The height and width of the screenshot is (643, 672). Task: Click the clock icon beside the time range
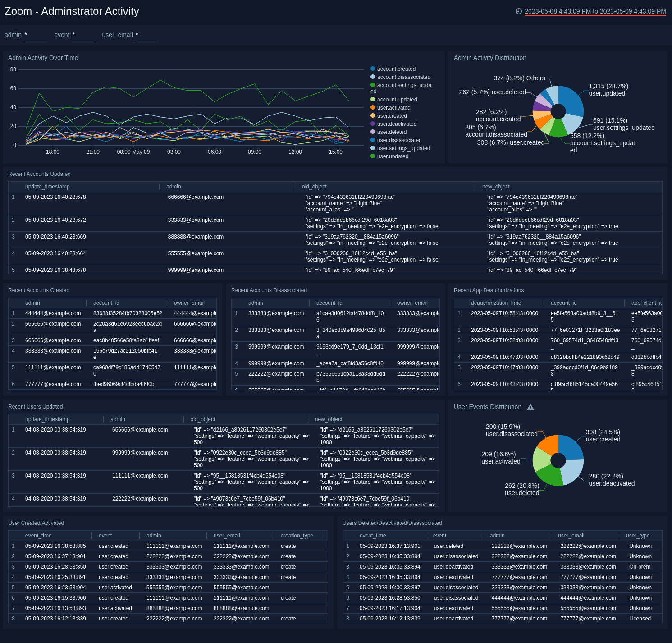click(519, 11)
